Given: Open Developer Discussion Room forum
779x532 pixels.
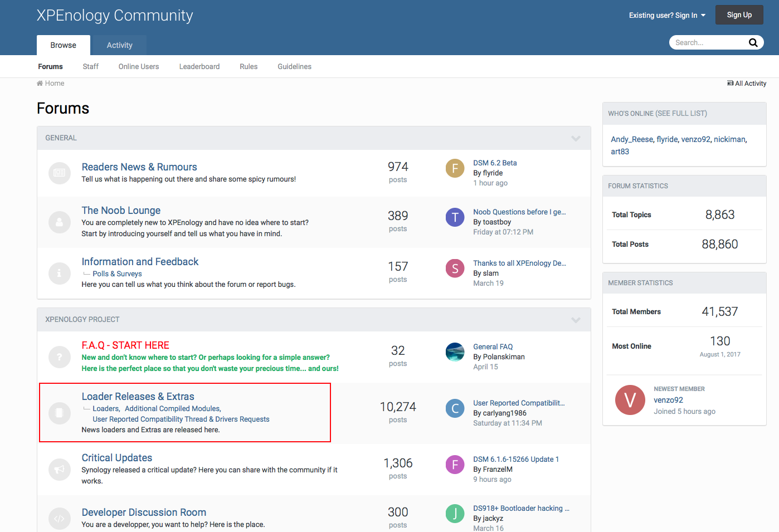Looking at the screenshot, I should [x=144, y=513].
